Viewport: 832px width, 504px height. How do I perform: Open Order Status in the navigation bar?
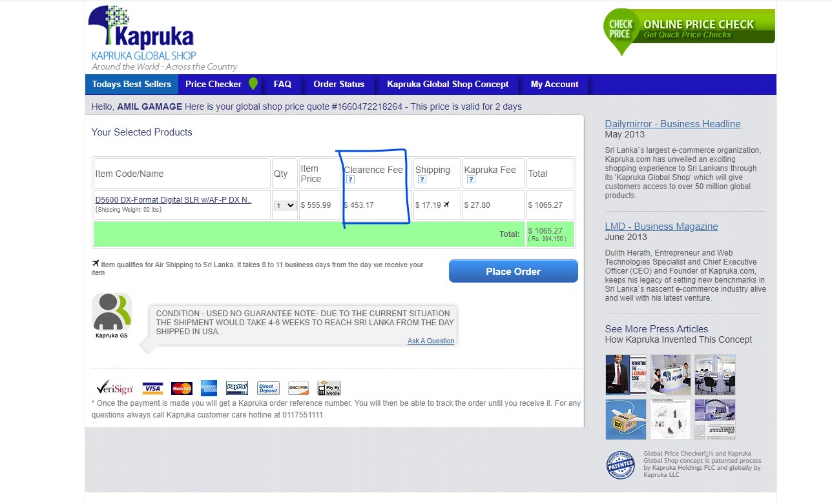[x=339, y=84]
